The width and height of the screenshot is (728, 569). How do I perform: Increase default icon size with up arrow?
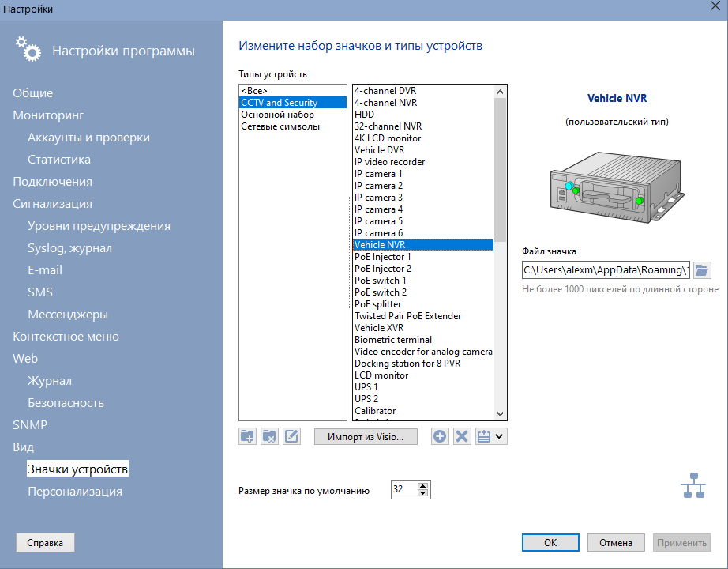(423, 486)
